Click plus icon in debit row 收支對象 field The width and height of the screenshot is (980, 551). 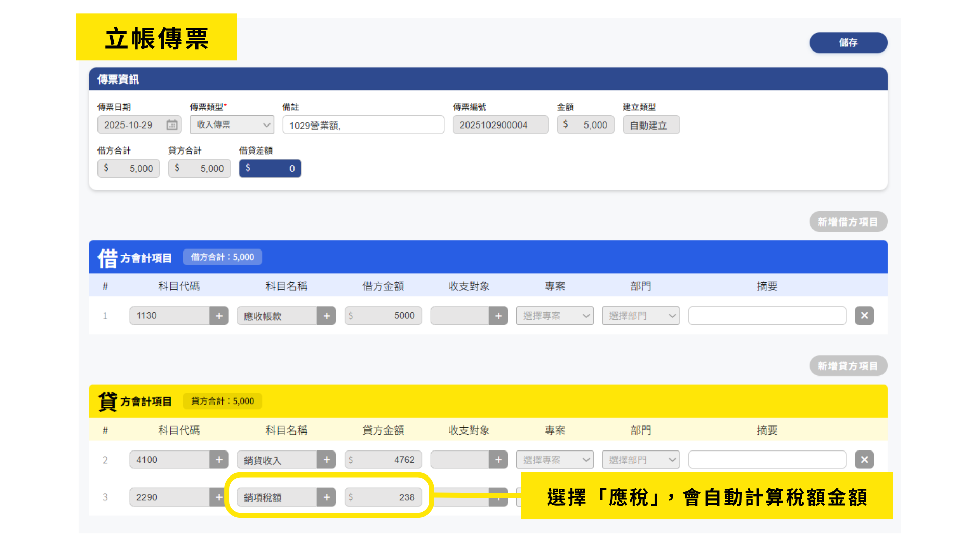498,316
